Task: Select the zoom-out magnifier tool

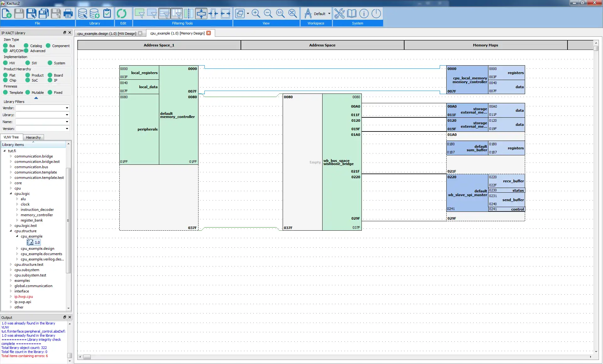Action: click(x=268, y=13)
